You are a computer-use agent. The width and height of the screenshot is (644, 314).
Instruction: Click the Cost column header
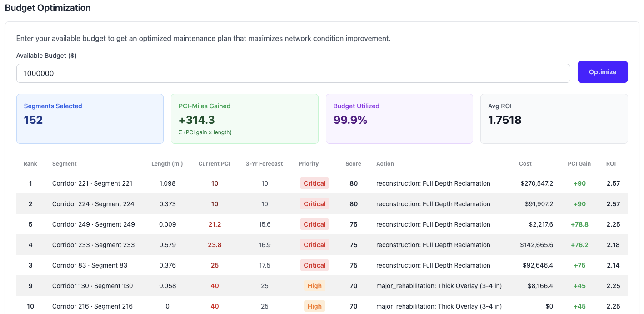pyautogui.click(x=525, y=163)
